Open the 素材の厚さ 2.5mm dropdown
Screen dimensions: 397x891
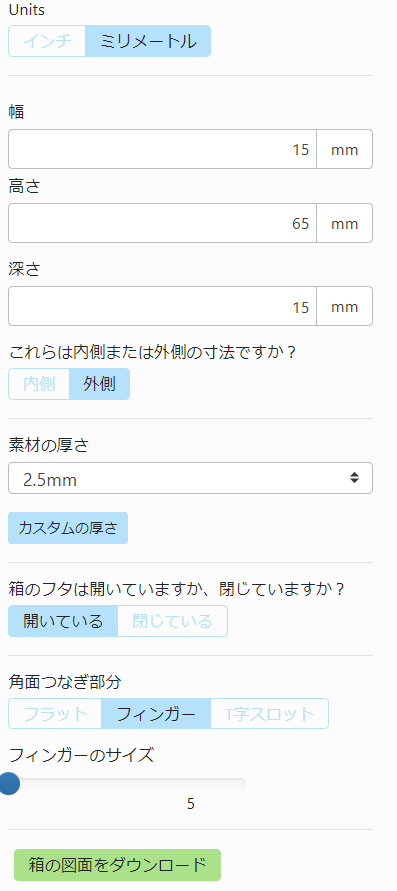190,478
